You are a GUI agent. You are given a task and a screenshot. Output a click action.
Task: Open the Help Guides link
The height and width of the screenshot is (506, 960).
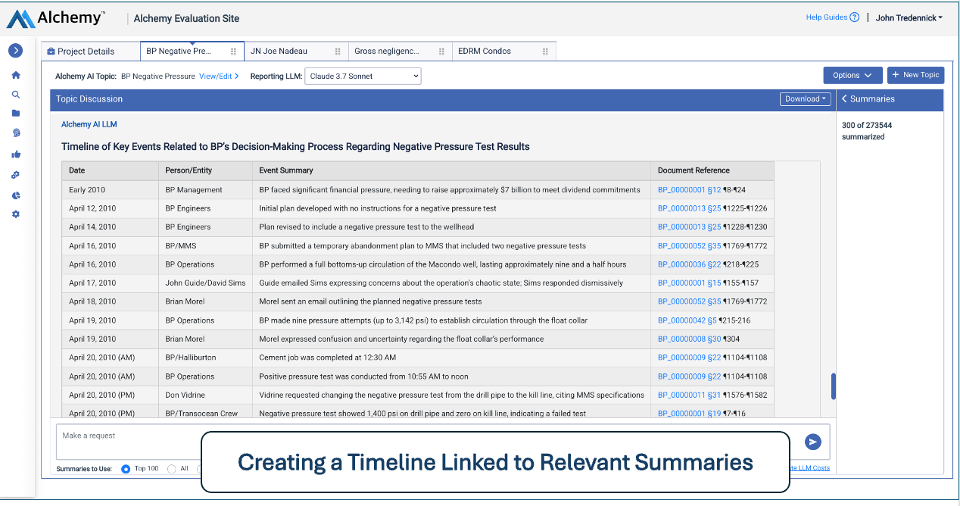tap(827, 17)
